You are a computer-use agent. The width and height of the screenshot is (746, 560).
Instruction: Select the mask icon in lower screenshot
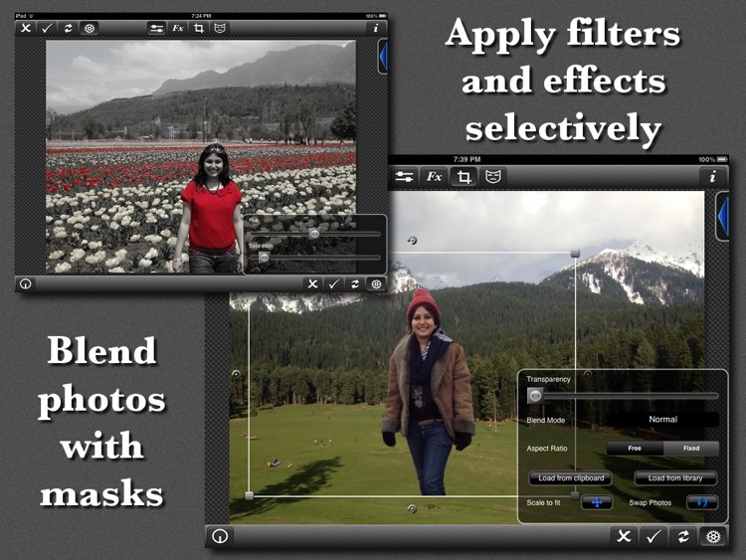493,177
